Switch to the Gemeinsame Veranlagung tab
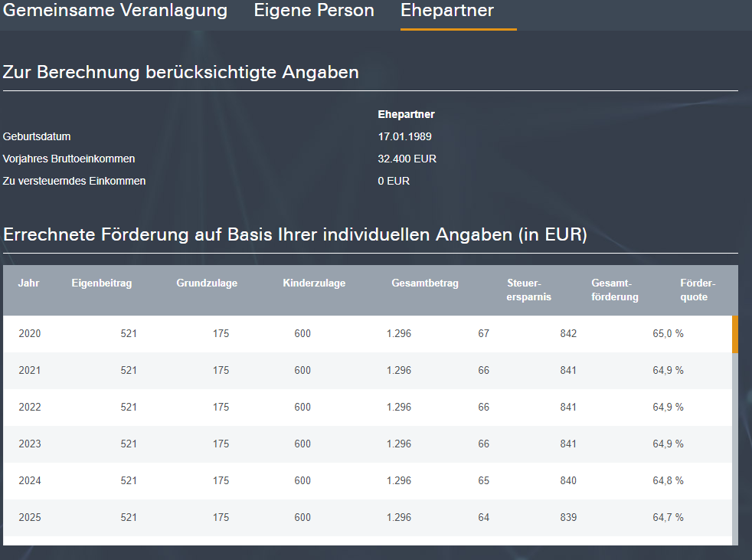This screenshot has width=752, height=560. (x=116, y=11)
